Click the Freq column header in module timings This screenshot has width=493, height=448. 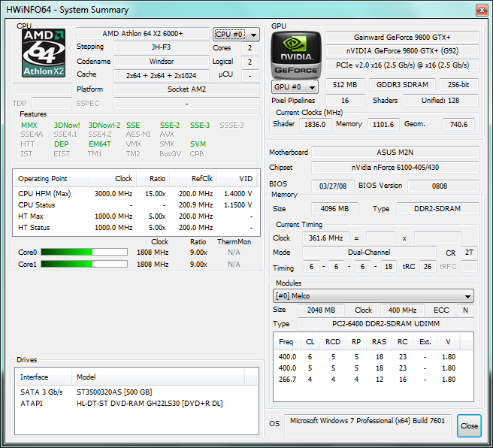[x=286, y=342]
